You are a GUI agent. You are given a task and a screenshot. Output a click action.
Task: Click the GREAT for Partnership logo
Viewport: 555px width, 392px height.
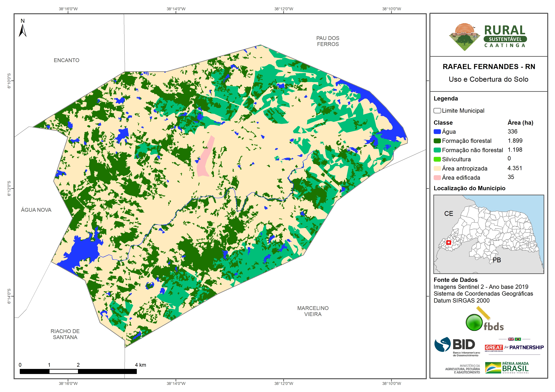click(514, 347)
